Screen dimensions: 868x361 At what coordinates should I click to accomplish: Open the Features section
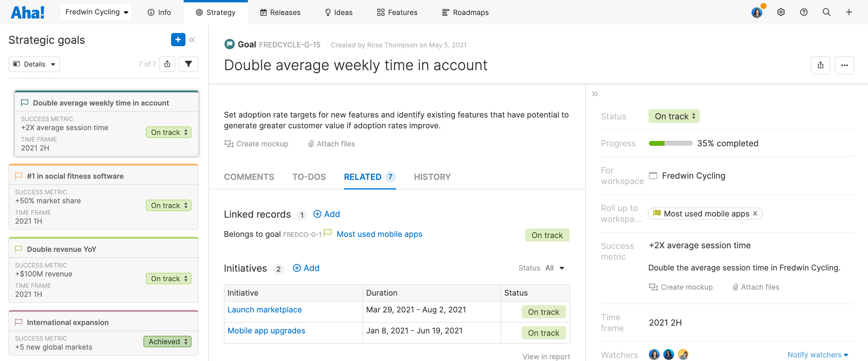click(396, 12)
